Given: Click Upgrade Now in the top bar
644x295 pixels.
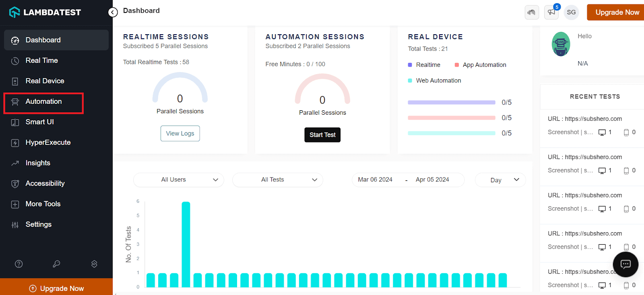Looking at the screenshot, I should pyautogui.click(x=616, y=12).
